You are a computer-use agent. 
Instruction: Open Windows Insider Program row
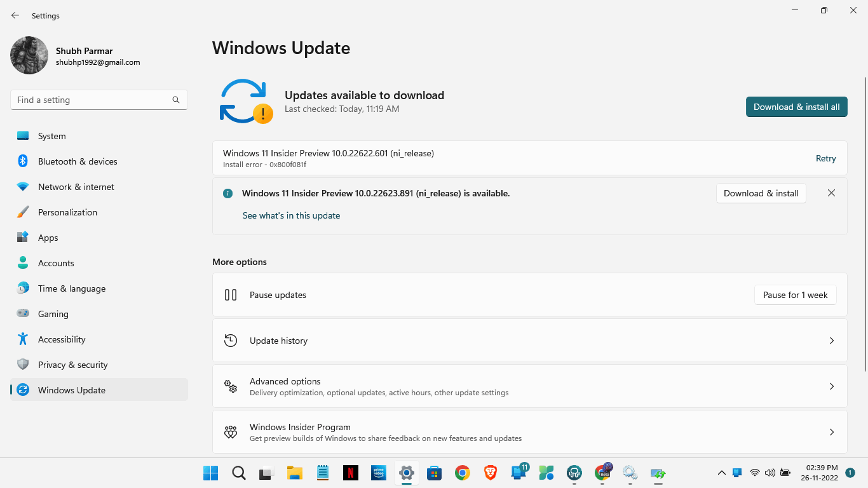(x=530, y=432)
